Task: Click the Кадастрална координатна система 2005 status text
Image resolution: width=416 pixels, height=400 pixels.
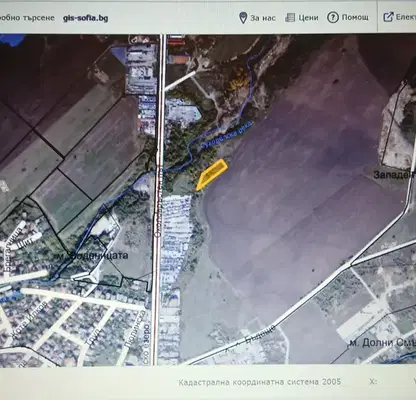Action: pyautogui.click(x=260, y=382)
